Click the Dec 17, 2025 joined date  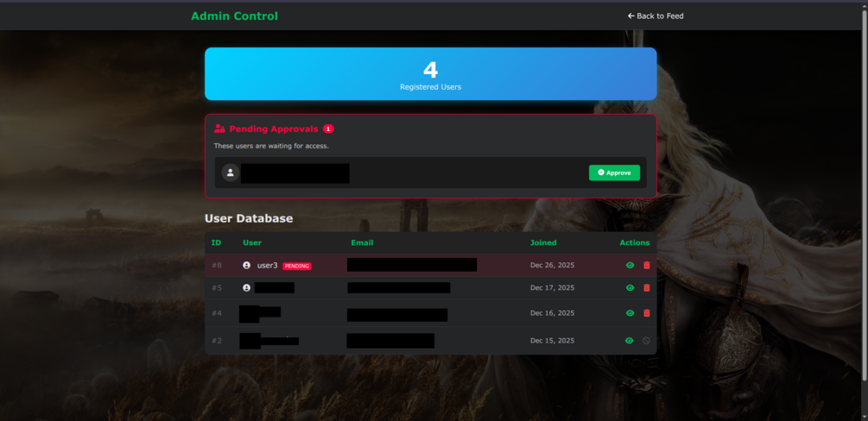coord(553,287)
